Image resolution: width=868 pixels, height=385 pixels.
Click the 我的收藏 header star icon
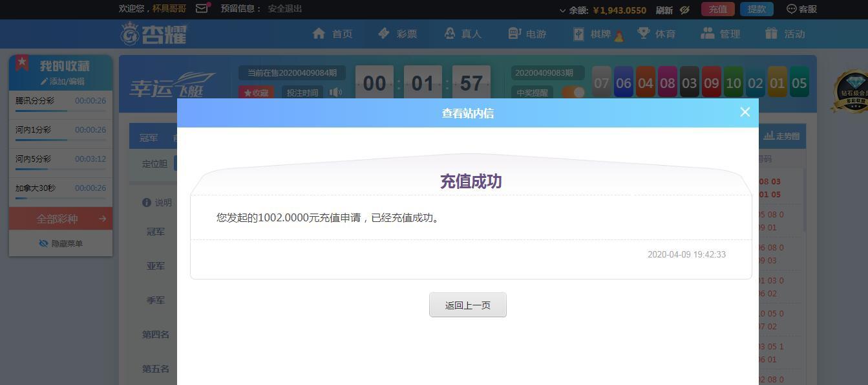23,63
